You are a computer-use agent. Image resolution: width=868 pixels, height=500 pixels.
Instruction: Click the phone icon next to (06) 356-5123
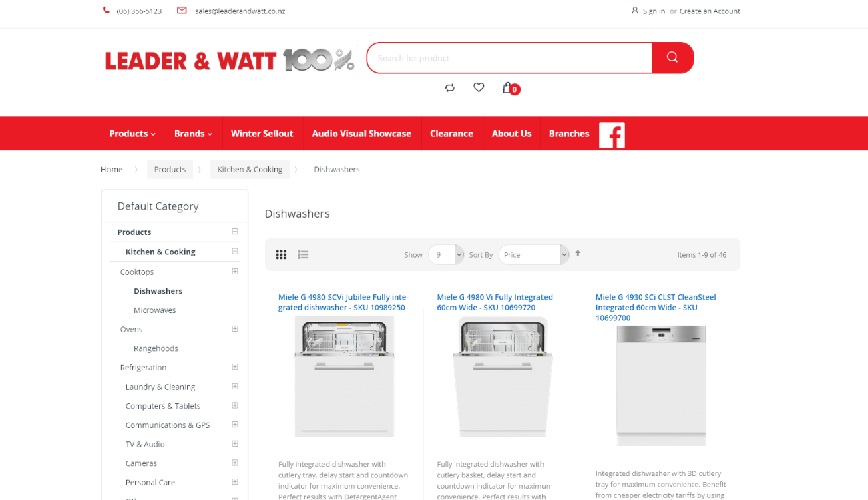(105, 10)
